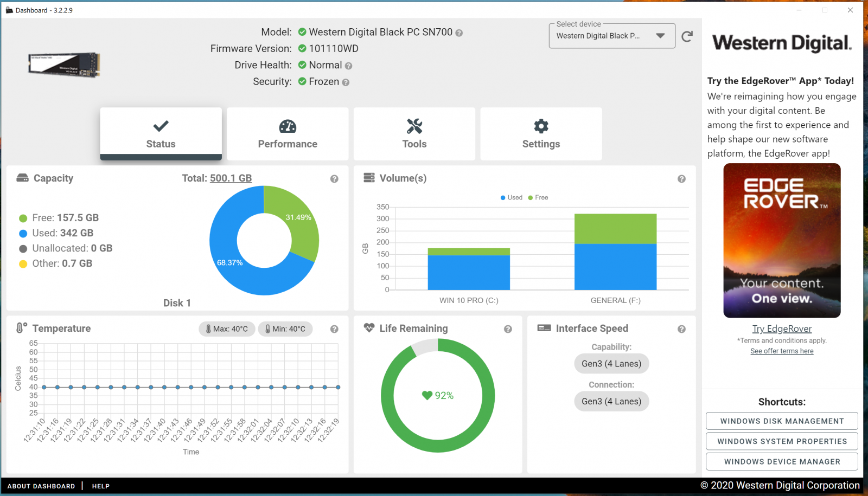Open the Tools tab
Screen dimensions: 868x496
coord(414,134)
